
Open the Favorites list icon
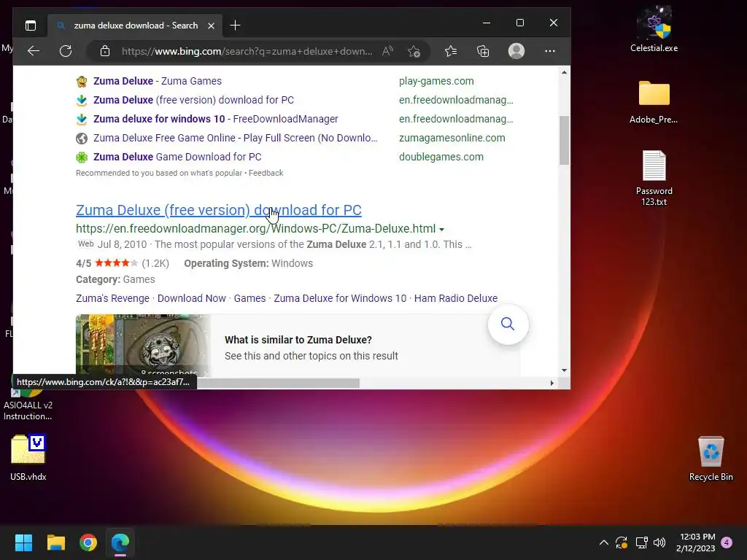[451, 51]
